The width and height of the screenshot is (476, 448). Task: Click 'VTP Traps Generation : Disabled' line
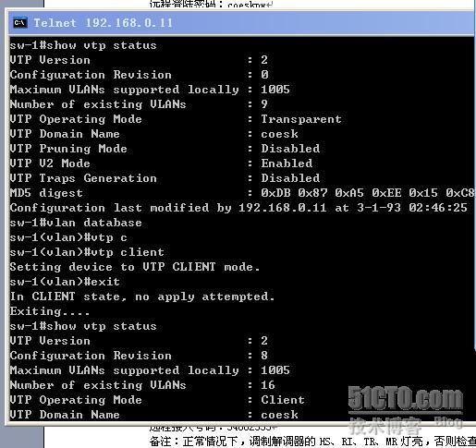pyautogui.click(x=165, y=178)
